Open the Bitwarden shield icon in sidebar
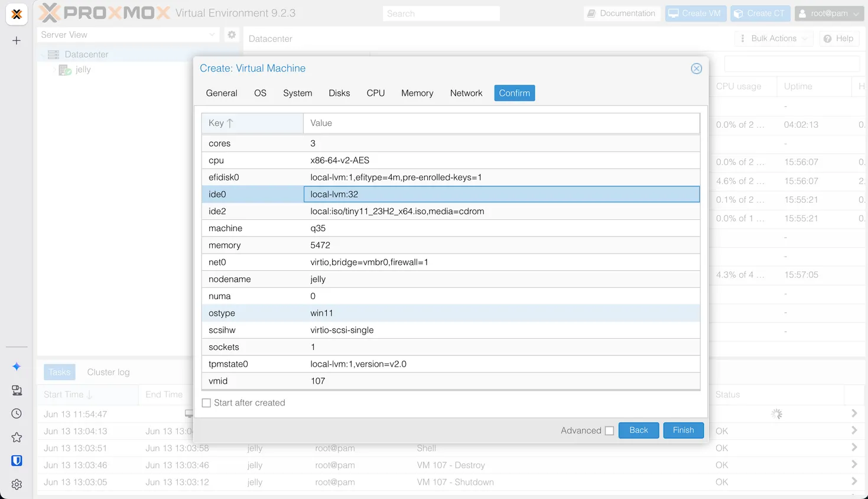This screenshot has height=499, width=868. [x=17, y=461]
